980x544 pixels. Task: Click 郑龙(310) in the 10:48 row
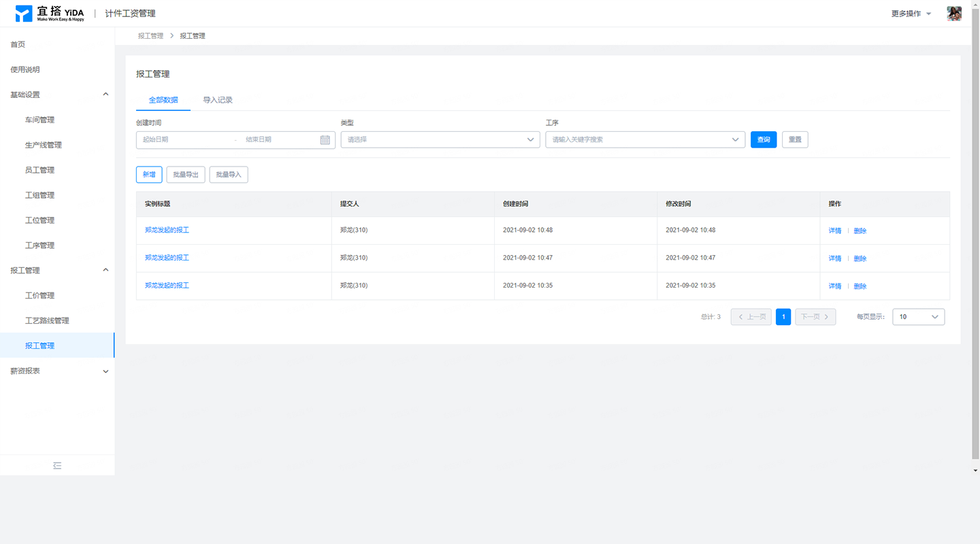coord(354,231)
